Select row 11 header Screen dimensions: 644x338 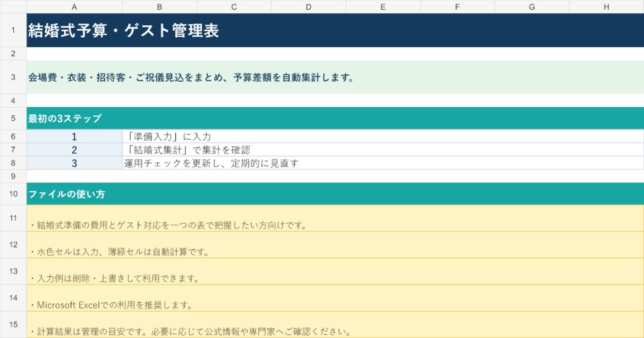pyautogui.click(x=13, y=218)
